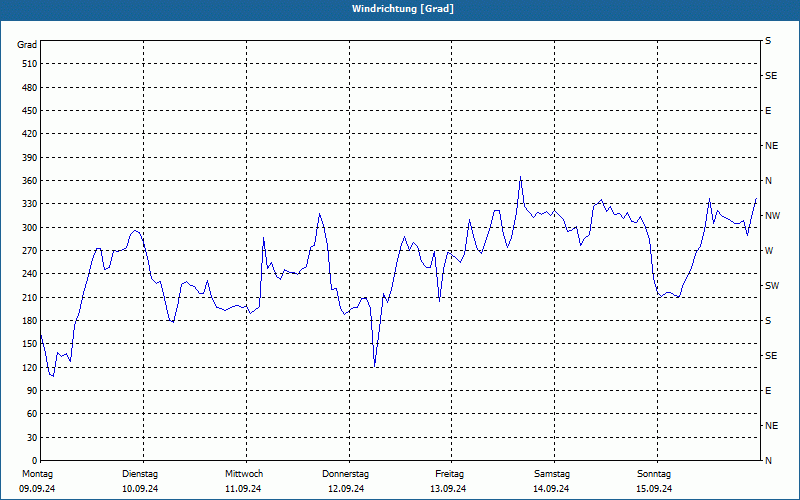Select the 'E' compass label at 450 degrees
This screenshot has height=500, width=800.
click(x=768, y=111)
